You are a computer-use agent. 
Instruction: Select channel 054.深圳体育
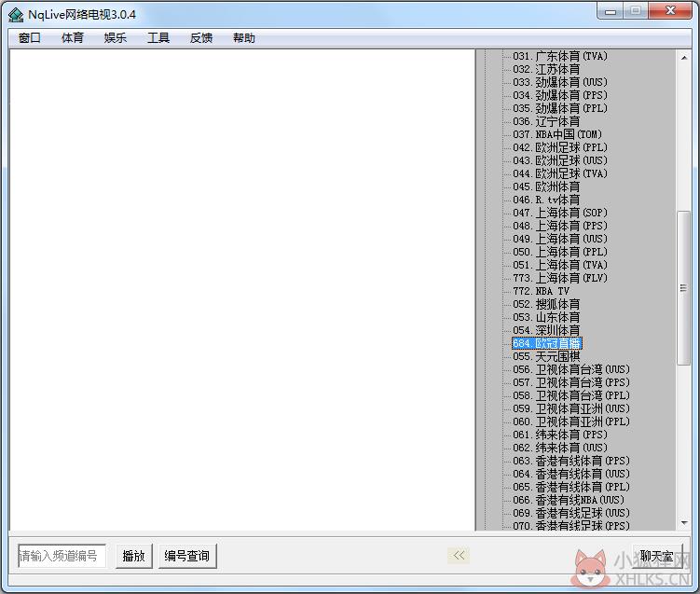coord(546,330)
